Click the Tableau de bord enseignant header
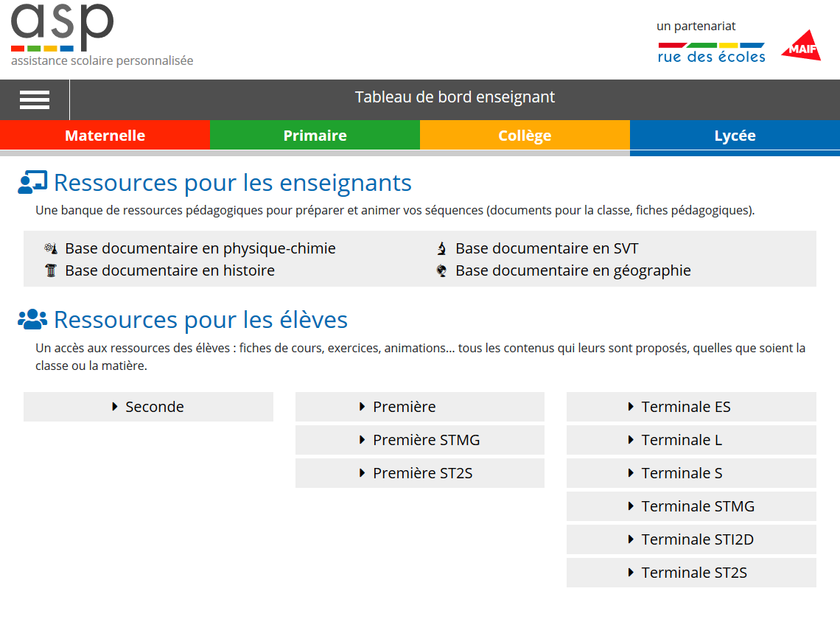This screenshot has height=636, width=840. tap(455, 97)
